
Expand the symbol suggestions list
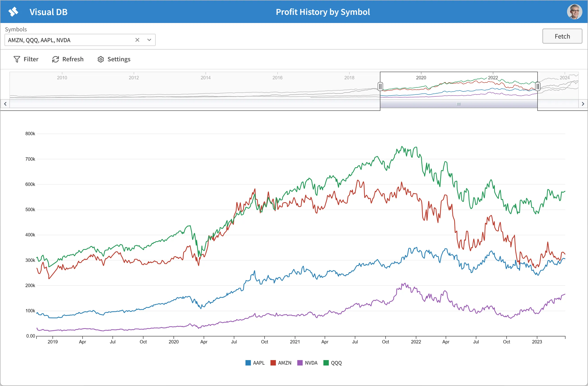[149, 40]
